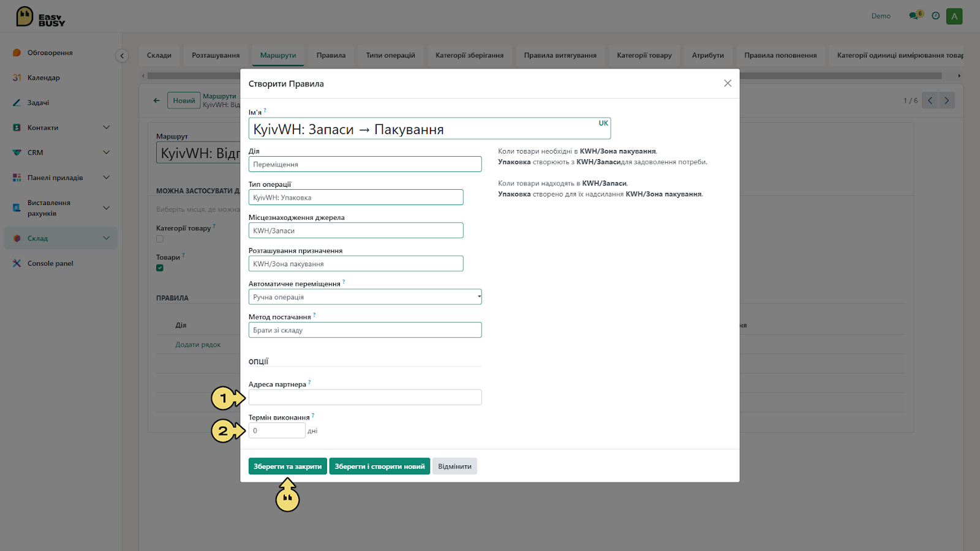Expand the Контакти menu chevron
Viewport: 980px width, 551px height.
click(107, 127)
